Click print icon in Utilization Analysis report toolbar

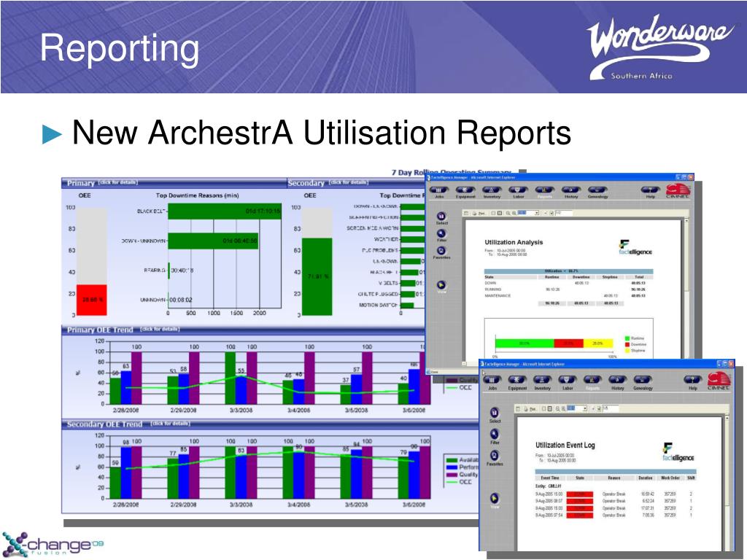coord(474,213)
